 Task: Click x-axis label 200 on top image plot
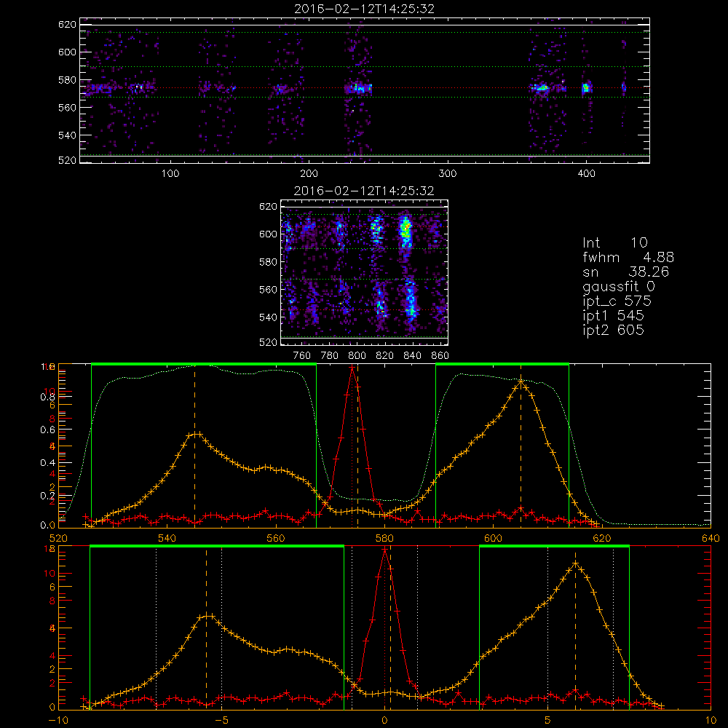(x=309, y=174)
